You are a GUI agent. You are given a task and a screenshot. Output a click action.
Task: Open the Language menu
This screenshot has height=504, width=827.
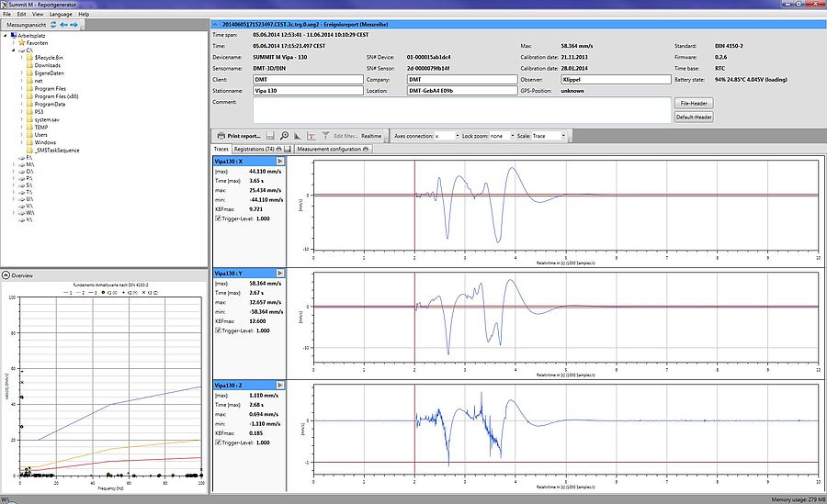(61, 15)
